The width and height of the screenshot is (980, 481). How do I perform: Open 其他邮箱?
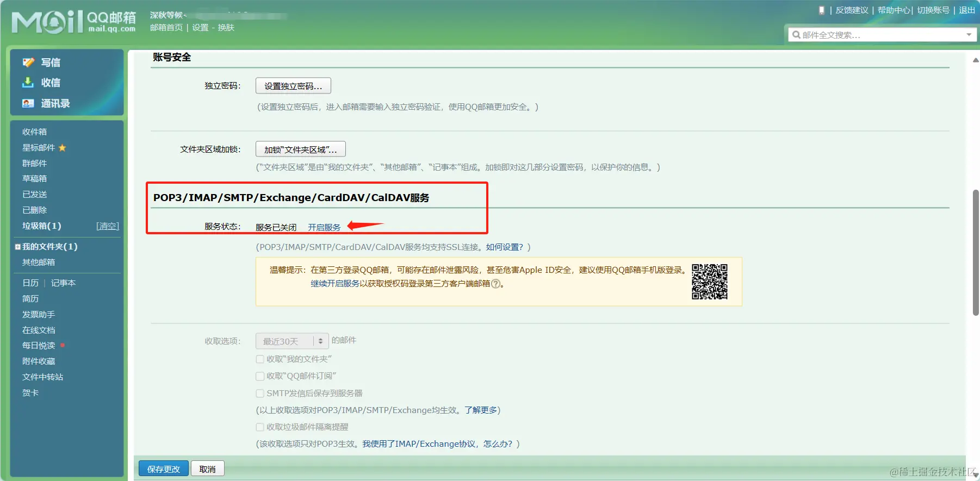38,263
